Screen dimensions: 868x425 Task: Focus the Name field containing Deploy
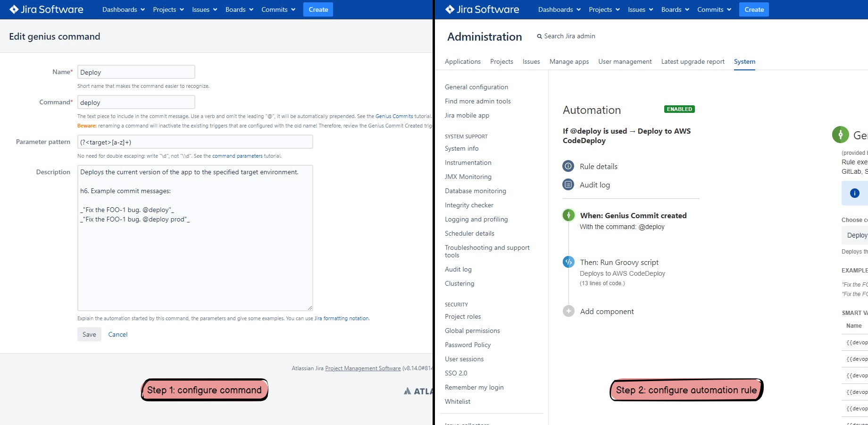click(x=136, y=72)
